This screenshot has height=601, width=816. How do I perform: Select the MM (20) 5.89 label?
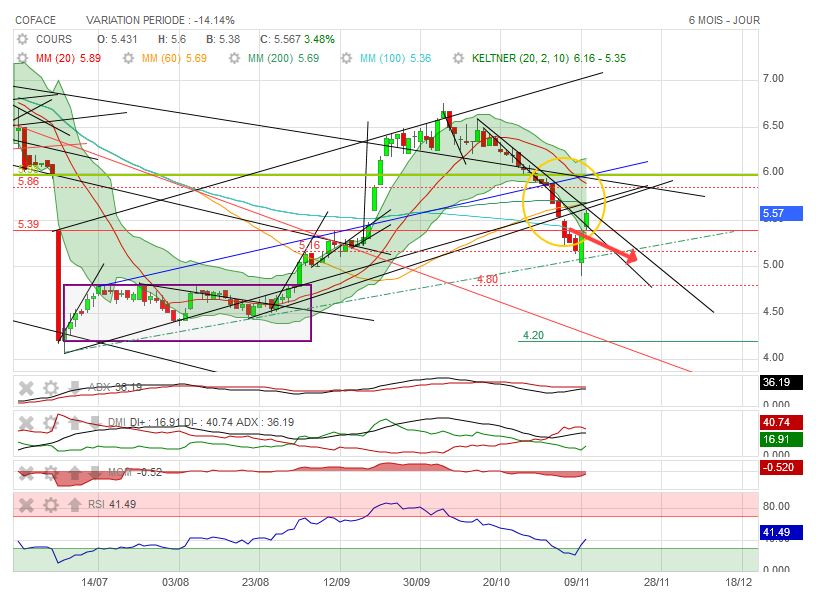pyautogui.click(x=68, y=58)
